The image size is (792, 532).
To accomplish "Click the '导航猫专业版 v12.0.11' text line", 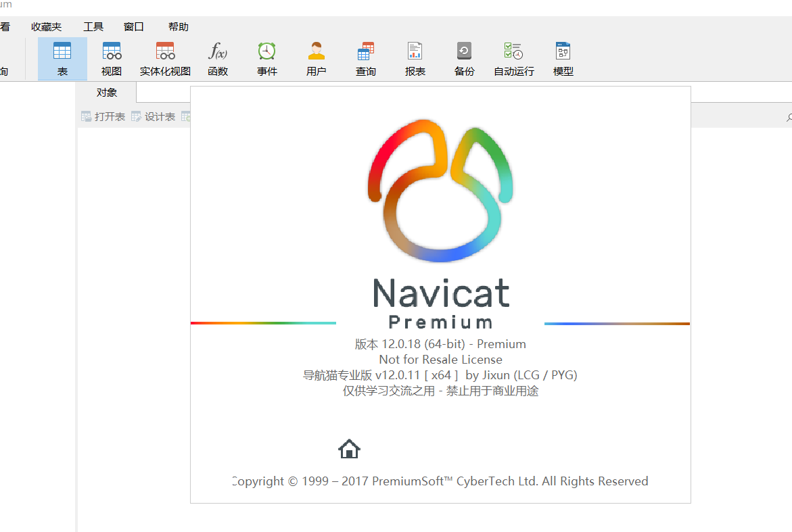I will [440, 375].
